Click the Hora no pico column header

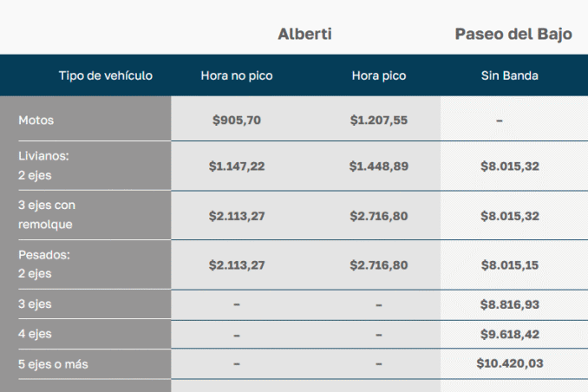pos(237,75)
